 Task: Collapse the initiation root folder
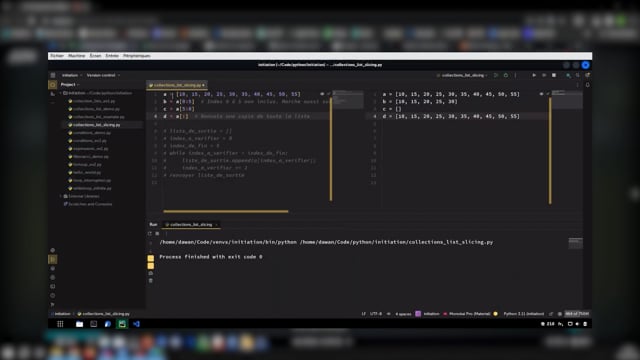tap(61, 93)
